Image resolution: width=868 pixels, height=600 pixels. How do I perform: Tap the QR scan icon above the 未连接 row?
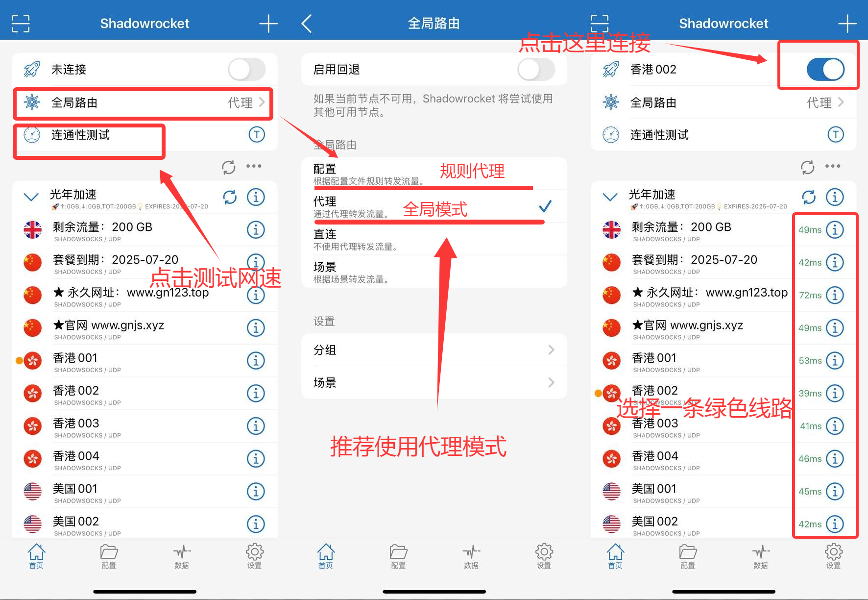[21, 23]
